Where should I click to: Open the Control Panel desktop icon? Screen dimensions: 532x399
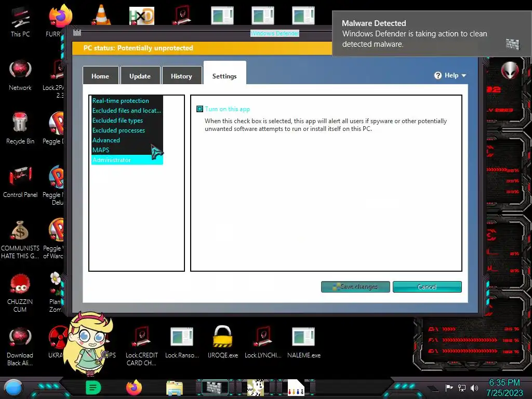pos(20,182)
